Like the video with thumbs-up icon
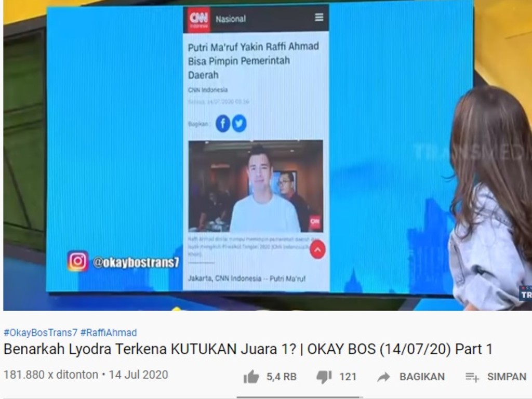 251,377
